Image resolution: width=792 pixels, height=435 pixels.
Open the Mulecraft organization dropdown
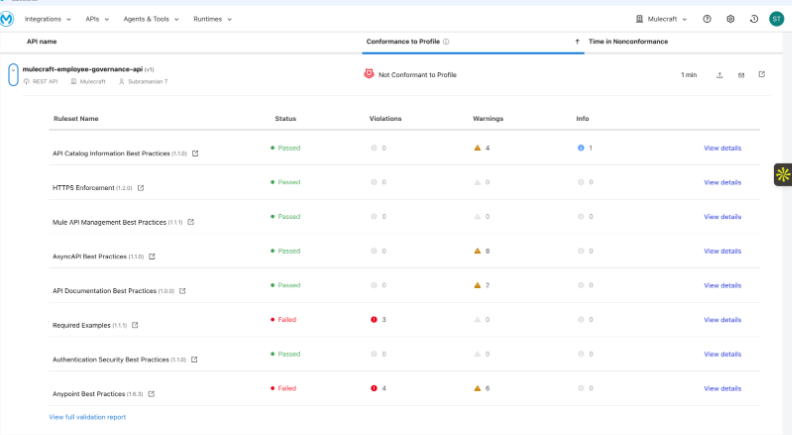(x=661, y=19)
